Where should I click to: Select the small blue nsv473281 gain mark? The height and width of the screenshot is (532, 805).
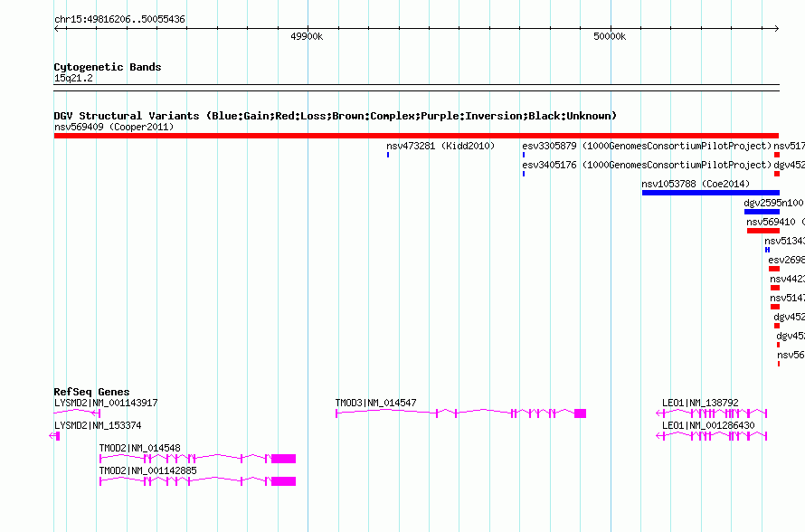pos(388,155)
